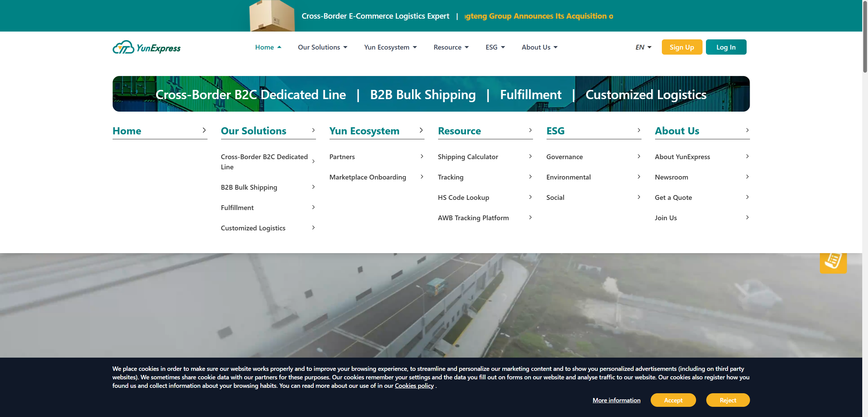The width and height of the screenshot is (868, 417).
Task: Open the Cookies policy link
Action: click(414, 386)
